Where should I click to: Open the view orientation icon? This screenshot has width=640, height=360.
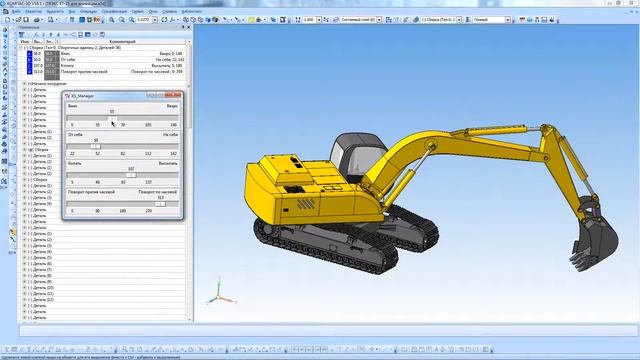coord(172,20)
